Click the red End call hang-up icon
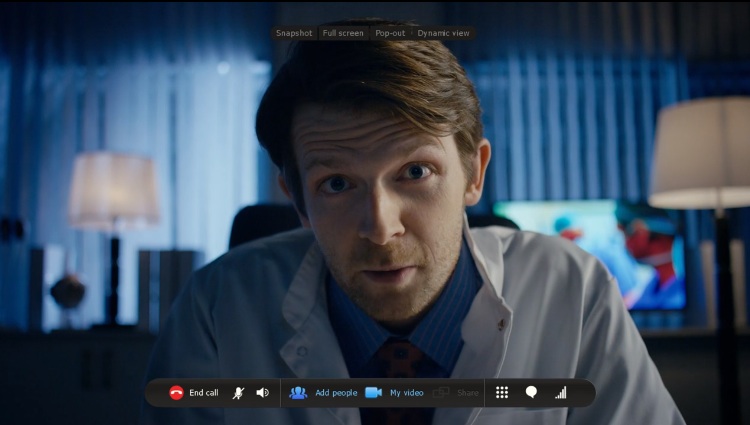 click(176, 392)
